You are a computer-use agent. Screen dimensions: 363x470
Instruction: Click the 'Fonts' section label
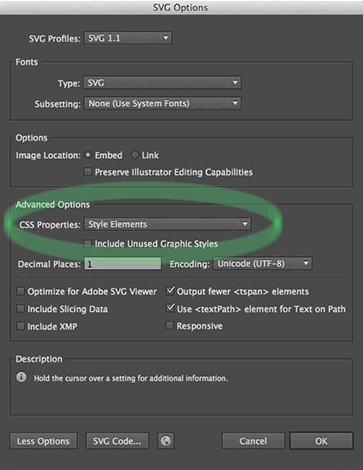(27, 62)
